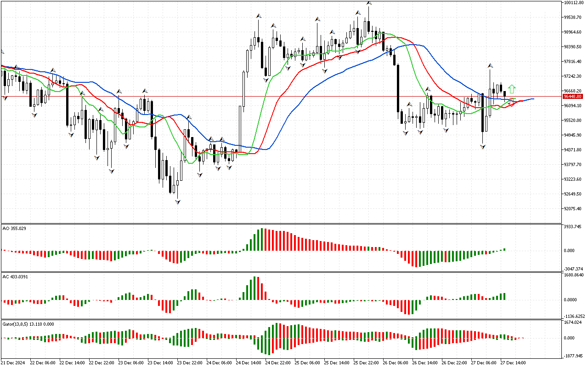
Task: Click the AO 355.029 indicator label
Action: pos(14,228)
